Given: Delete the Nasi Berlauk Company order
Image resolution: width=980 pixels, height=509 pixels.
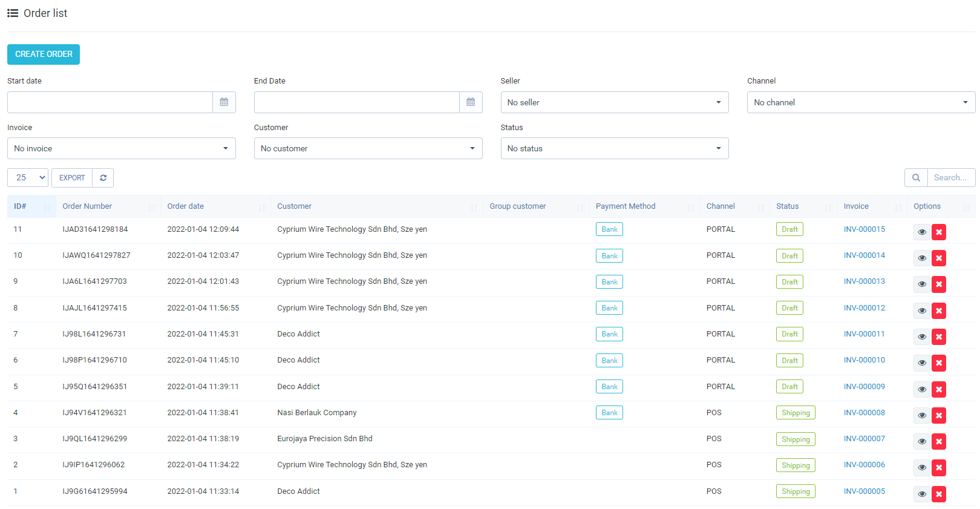Looking at the screenshot, I should click(x=939, y=415).
